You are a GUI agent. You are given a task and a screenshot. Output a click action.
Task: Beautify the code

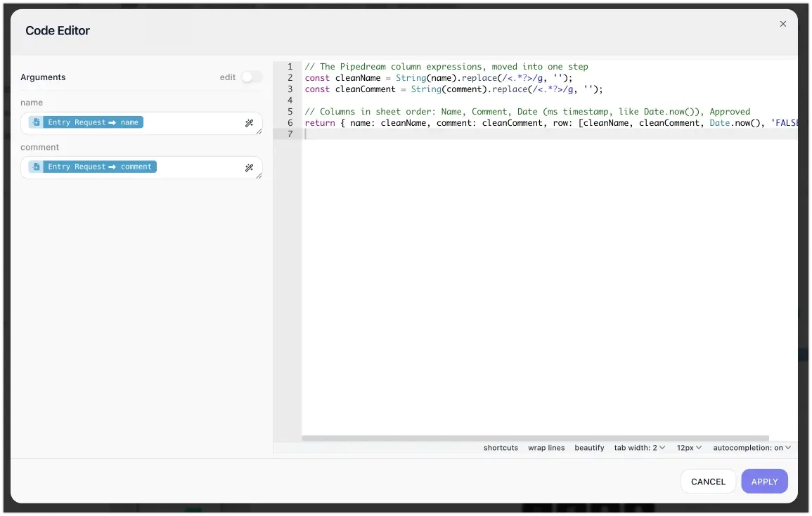point(589,448)
